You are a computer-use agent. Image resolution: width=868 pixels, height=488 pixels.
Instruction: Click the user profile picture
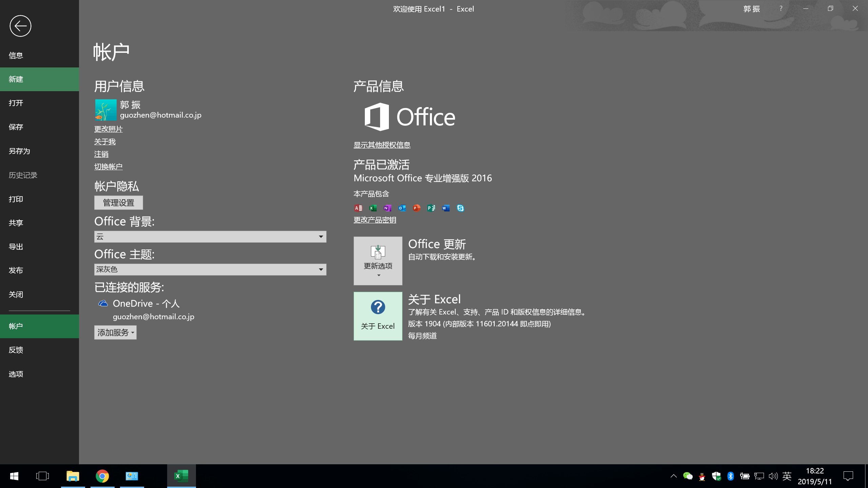tap(106, 110)
